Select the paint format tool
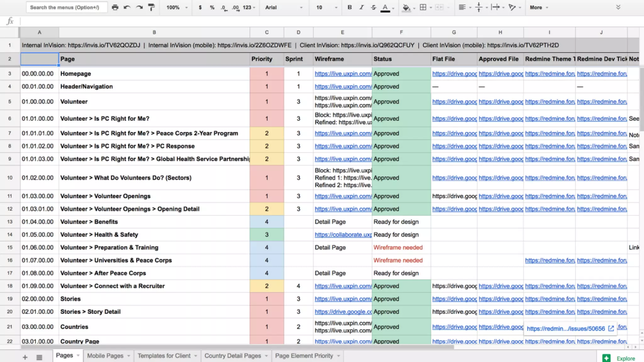644x362 pixels. coord(151,7)
